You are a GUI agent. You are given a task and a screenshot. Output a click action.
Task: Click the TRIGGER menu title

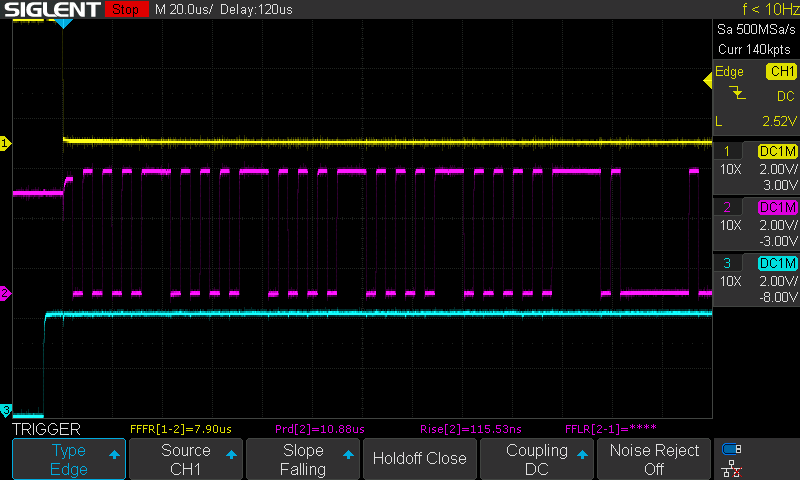pos(46,429)
